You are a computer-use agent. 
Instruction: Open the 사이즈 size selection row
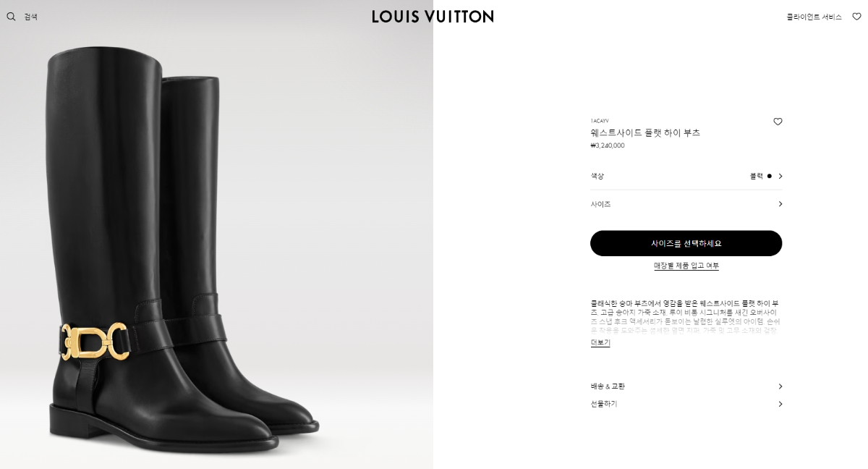click(x=686, y=204)
